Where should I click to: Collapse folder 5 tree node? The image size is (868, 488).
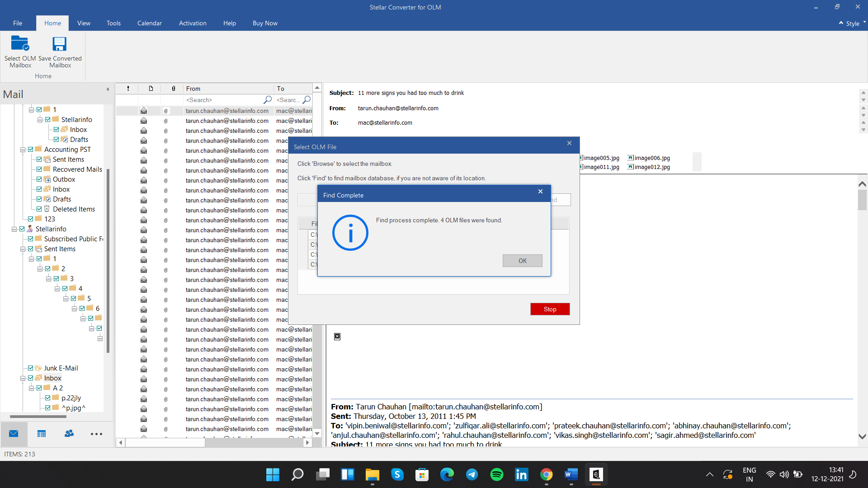tap(66, 299)
